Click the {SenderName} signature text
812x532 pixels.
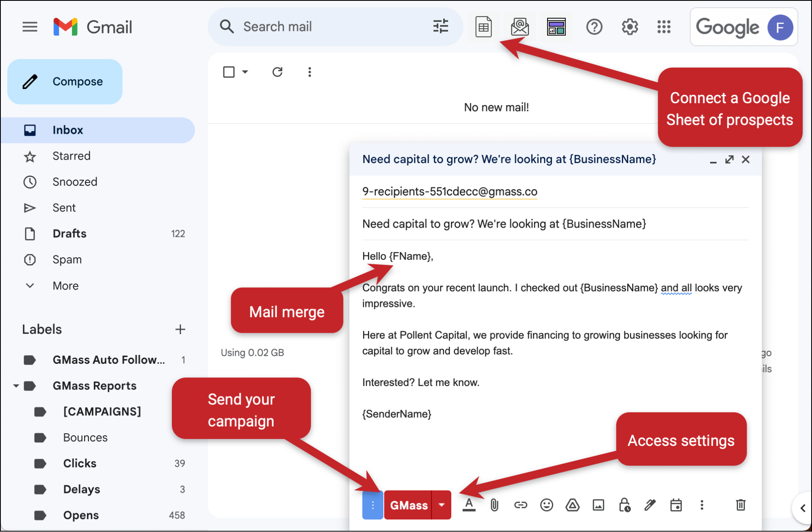click(x=397, y=414)
